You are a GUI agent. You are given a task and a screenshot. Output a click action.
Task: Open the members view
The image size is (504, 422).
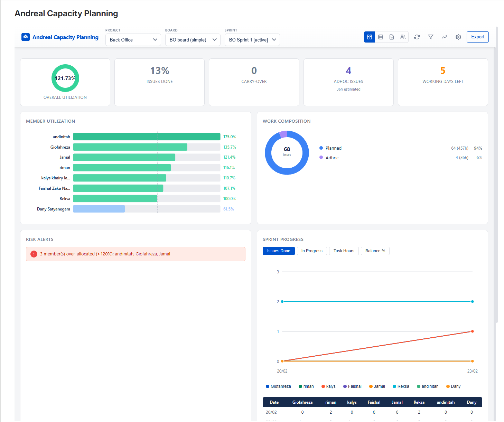[402, 37]
